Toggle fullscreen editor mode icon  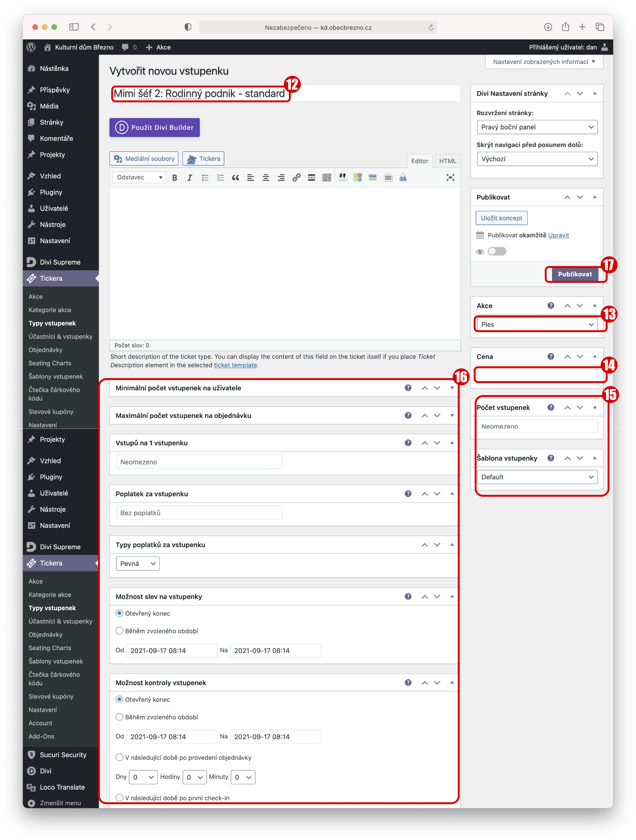(x=450, y=178)
